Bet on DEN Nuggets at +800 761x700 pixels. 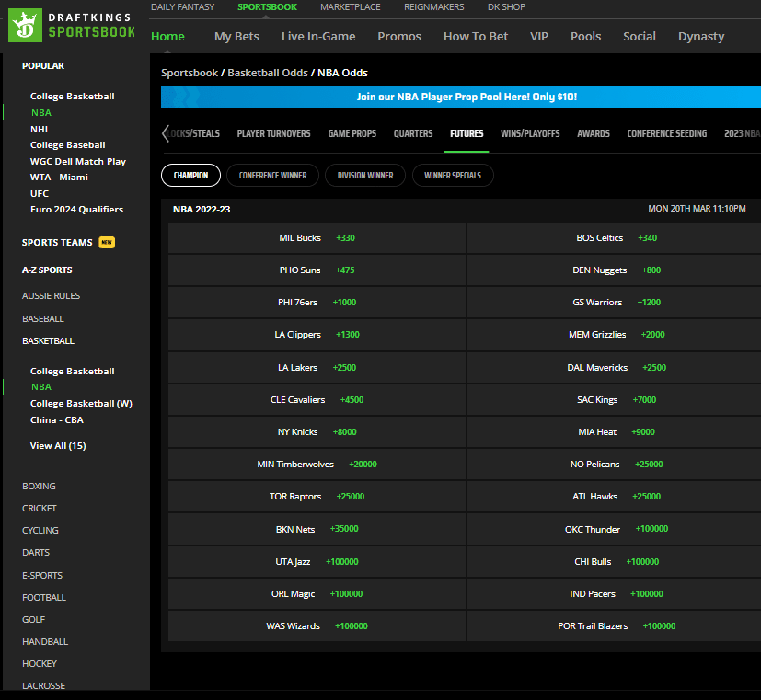(615, 270)
